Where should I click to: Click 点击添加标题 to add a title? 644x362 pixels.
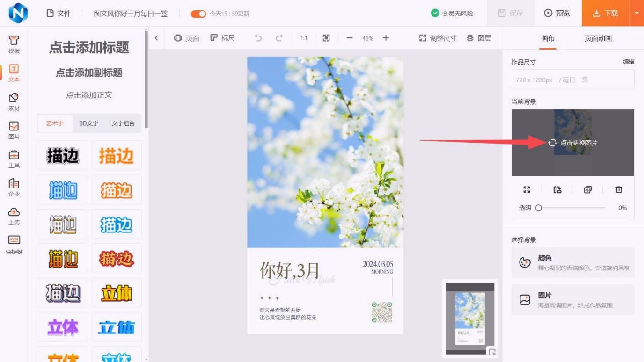[x=89, y=48]
